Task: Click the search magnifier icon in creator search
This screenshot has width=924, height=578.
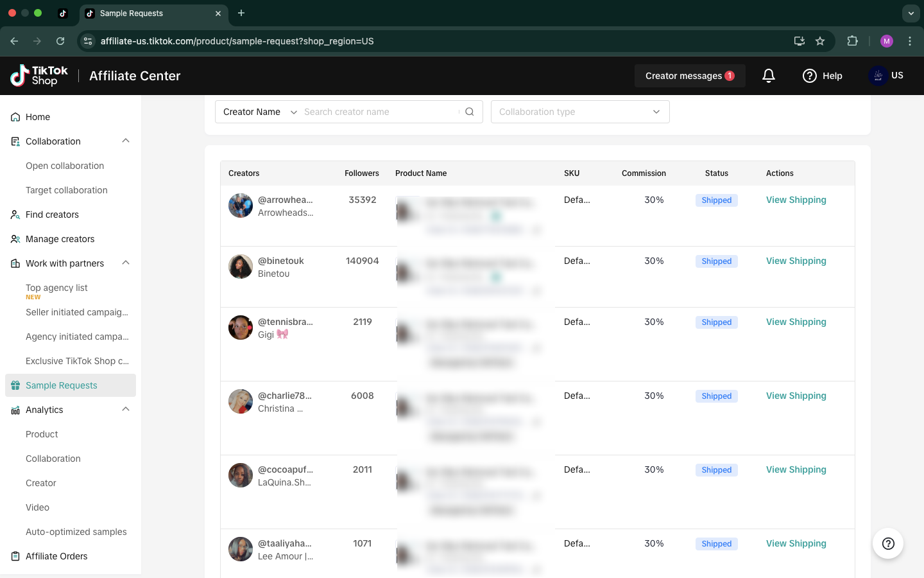Action: [x=470, y=112]
